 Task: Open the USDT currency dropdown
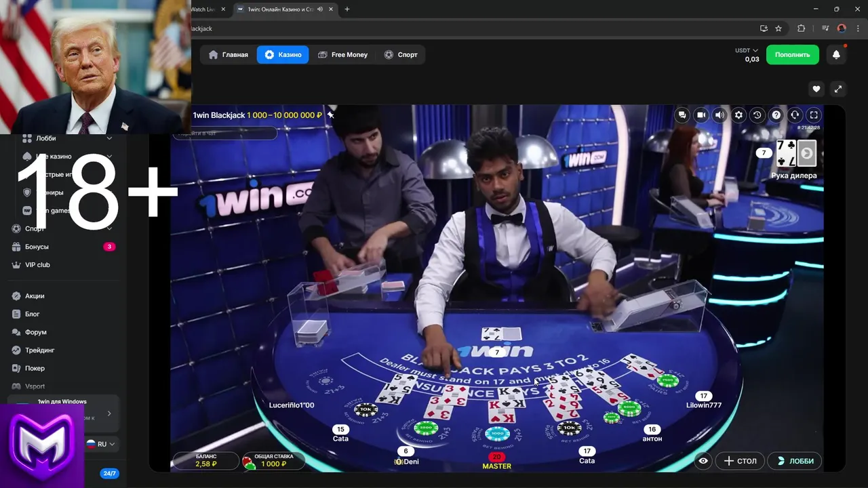747,51
